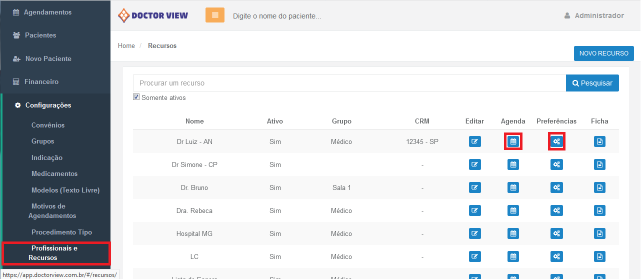644x279 pixels.
Task: Uncheck the Somente ativos checkbox
Action: click(136, 97)
